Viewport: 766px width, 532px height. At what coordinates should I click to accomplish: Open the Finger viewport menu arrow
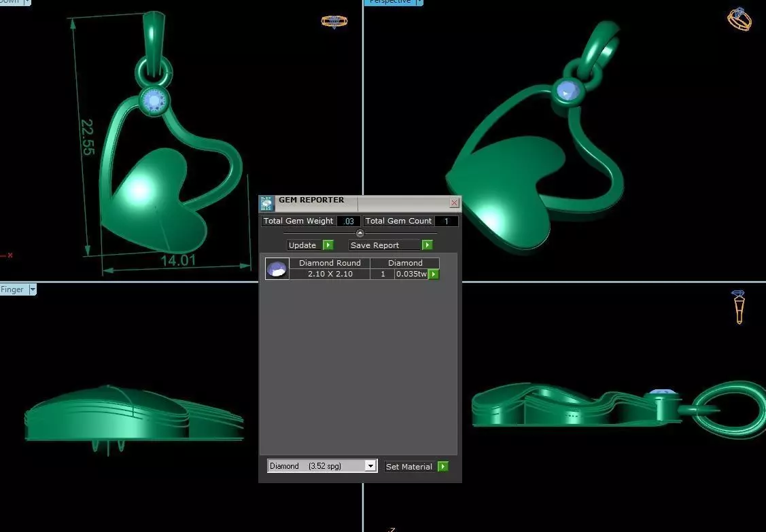tap(33, 289)
